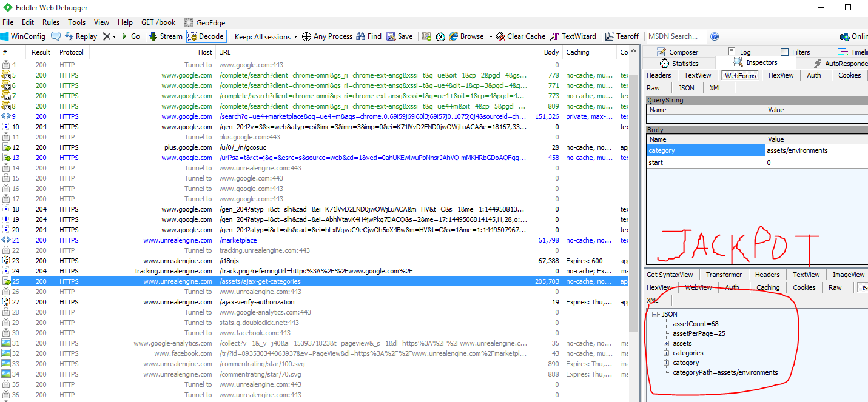This screenshot has height=402, width=868.
Task: Click the Tearoff panel icon
Action: click(621, 36)
